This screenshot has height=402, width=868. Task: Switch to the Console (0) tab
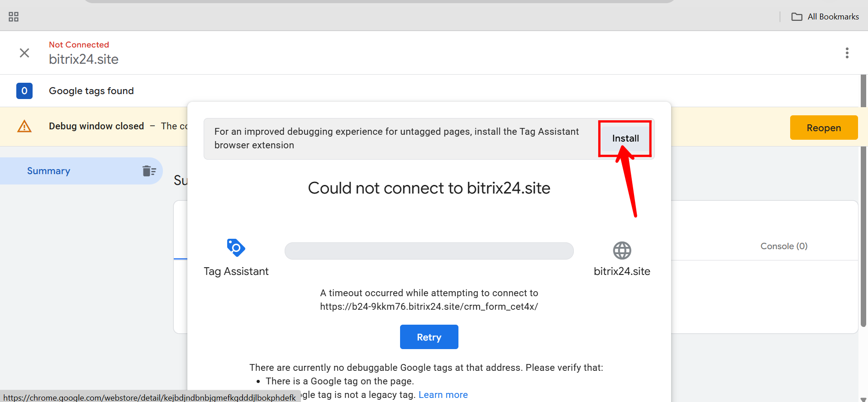click(x=784, y=246)
